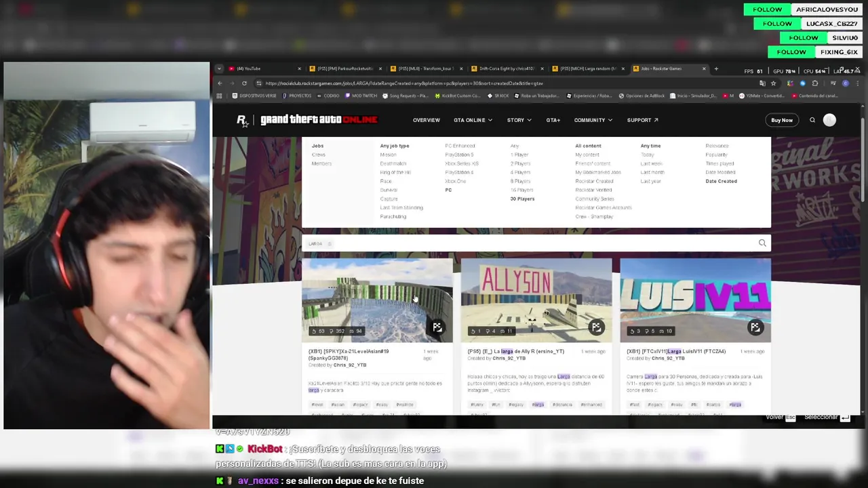This screenshot has height=488, width=868.
Task: Open the first job snowy track thumbnail
Action: [377, 300]
